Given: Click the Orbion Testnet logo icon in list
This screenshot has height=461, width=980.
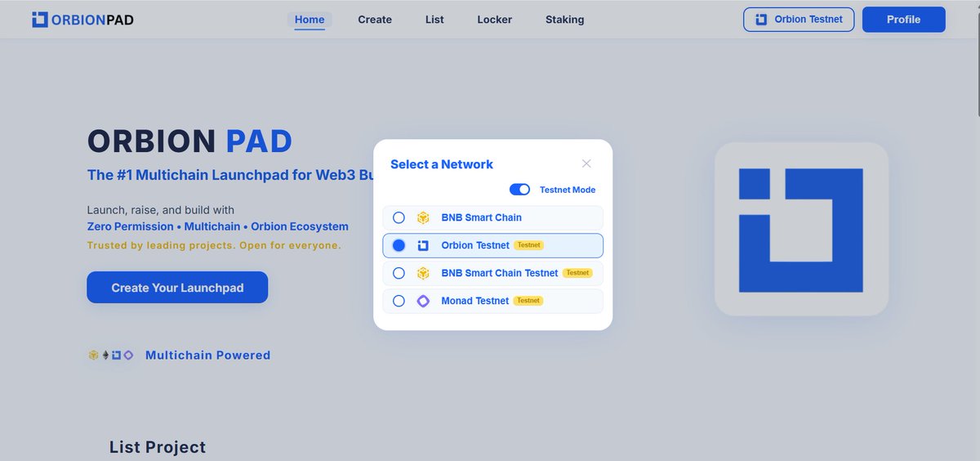Looking at the screenshot, I should pyautogui.click(x=423, y=245).
